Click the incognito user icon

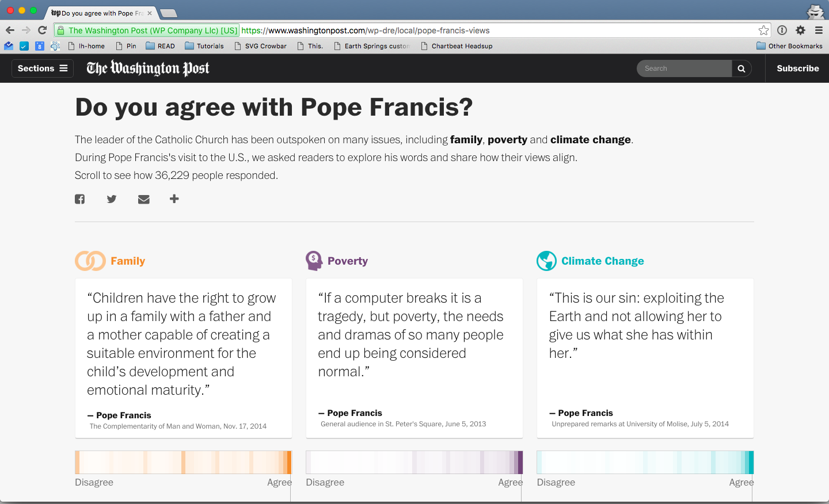[x=815, y=12]
